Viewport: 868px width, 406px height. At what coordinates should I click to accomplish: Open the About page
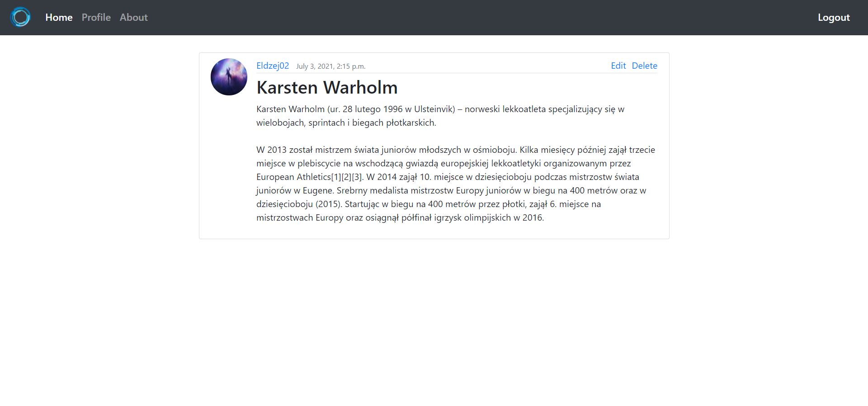click(x=133, y=17)
